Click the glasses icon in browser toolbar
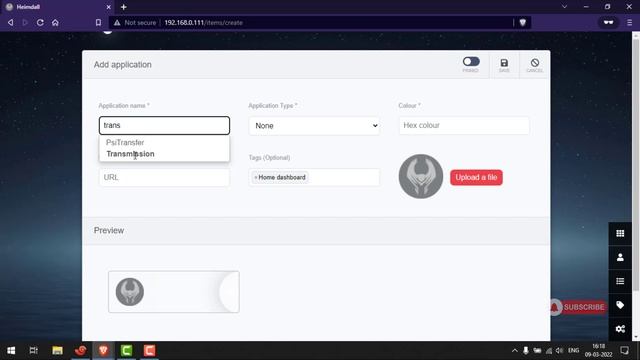The width and height of the screenshot is (640, 360). tap(608, 22)
